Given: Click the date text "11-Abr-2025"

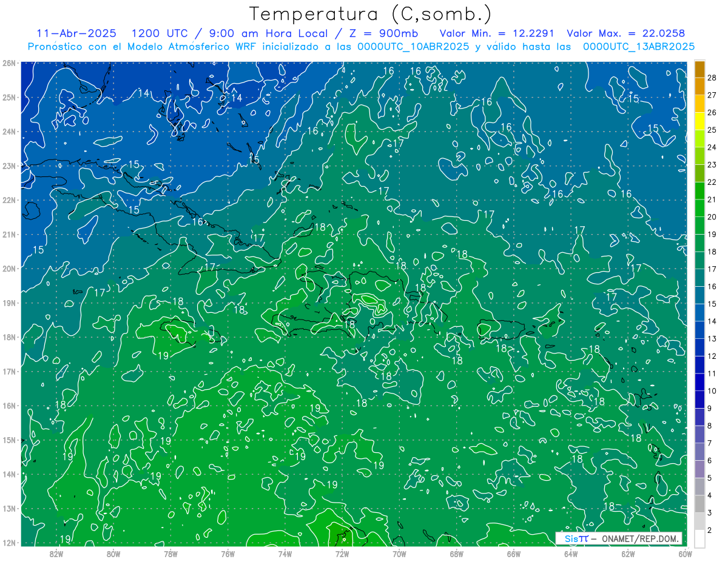Looking at the screenshot, I should click(x=76, y=33).
